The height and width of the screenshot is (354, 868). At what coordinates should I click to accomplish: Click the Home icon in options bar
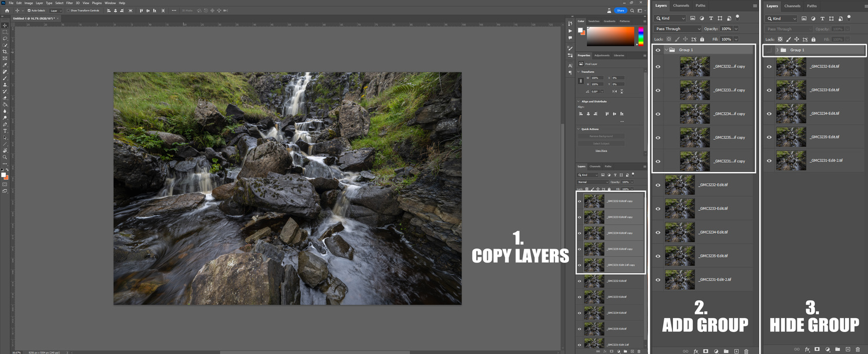(x=7, y=10)
